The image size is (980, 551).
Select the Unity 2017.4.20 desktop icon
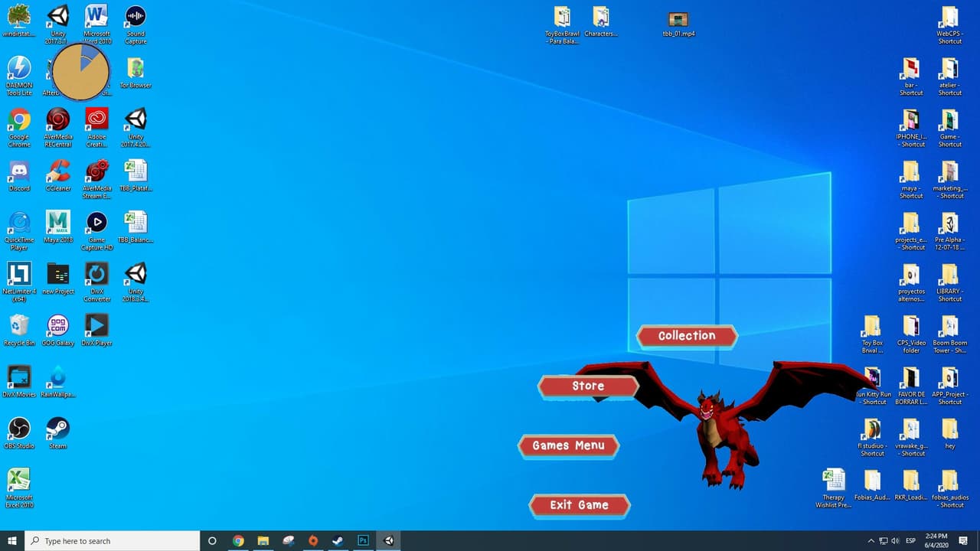[x=136, y=127]
